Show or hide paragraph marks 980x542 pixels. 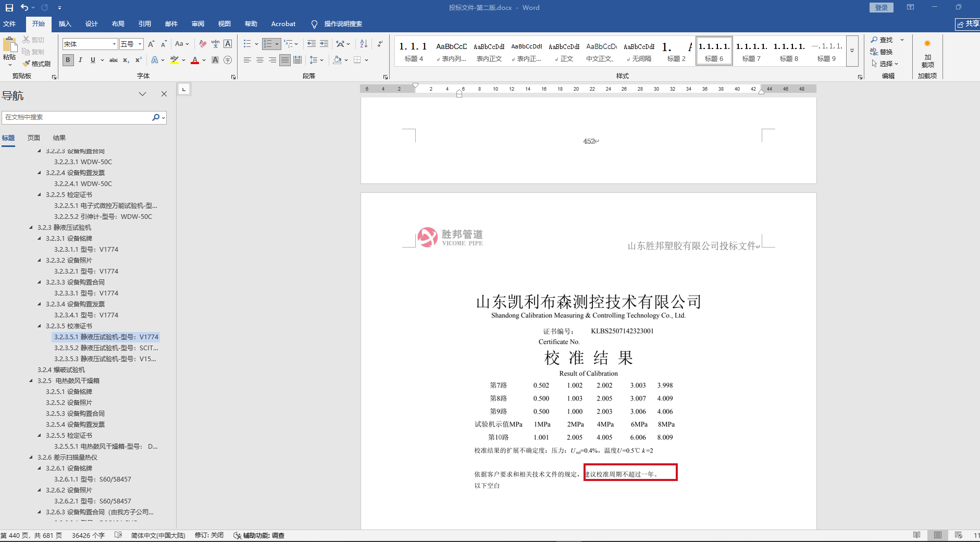pos(380,44)
